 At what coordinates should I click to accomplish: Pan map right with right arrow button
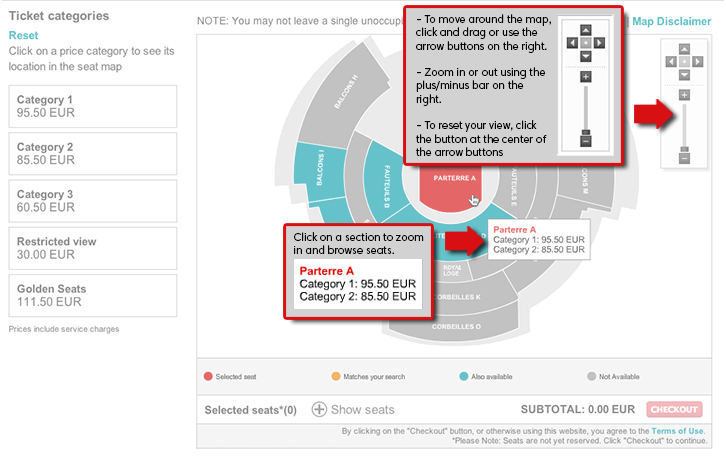[697, 62]
